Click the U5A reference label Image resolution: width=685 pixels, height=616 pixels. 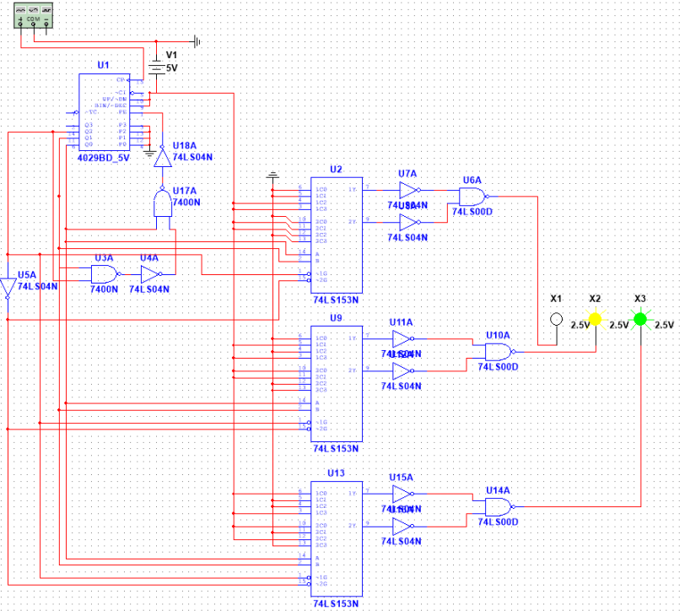coord(27,275)
